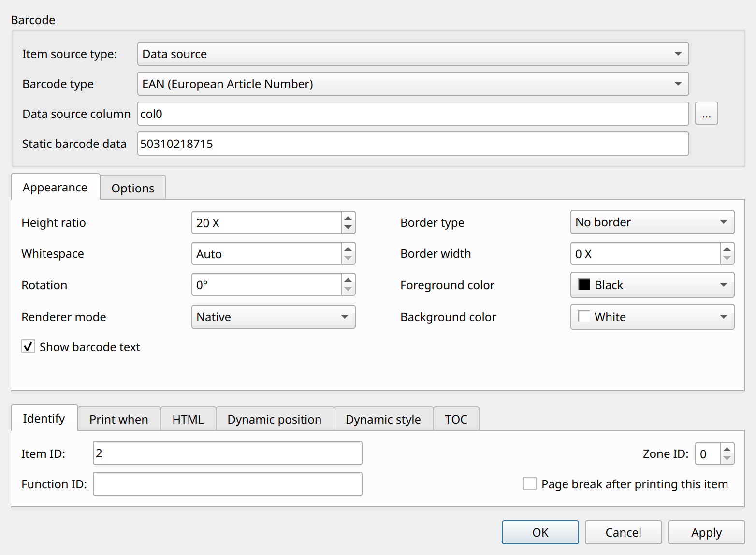Click the black foreground color swatch
The width and height of the screenshot is (756, 555).
point(584,285)
